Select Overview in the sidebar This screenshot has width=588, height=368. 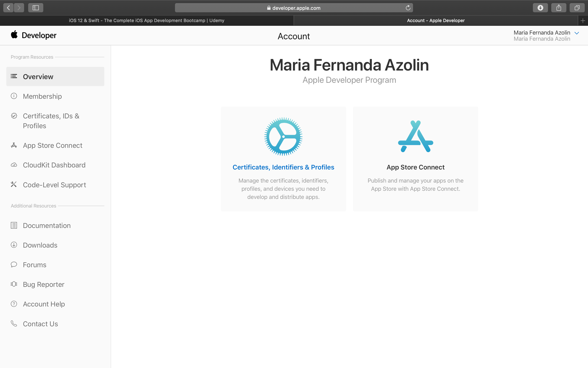click(55, 76)
